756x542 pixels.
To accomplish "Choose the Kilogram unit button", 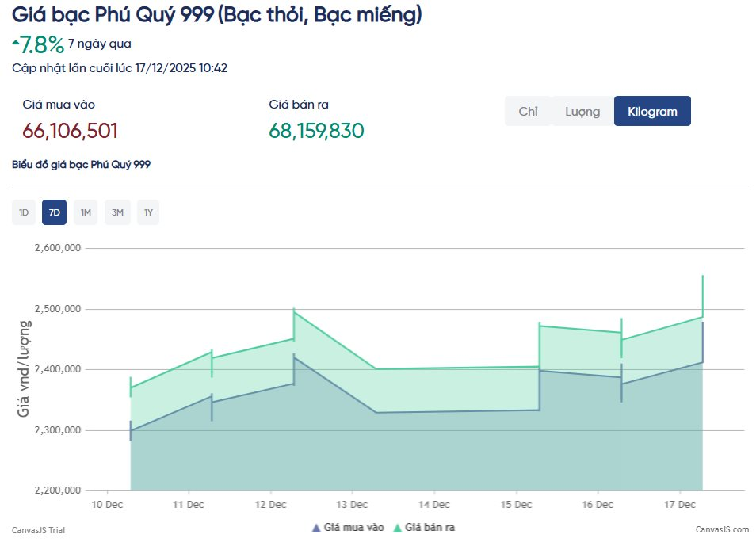I will tap(652, 111).
